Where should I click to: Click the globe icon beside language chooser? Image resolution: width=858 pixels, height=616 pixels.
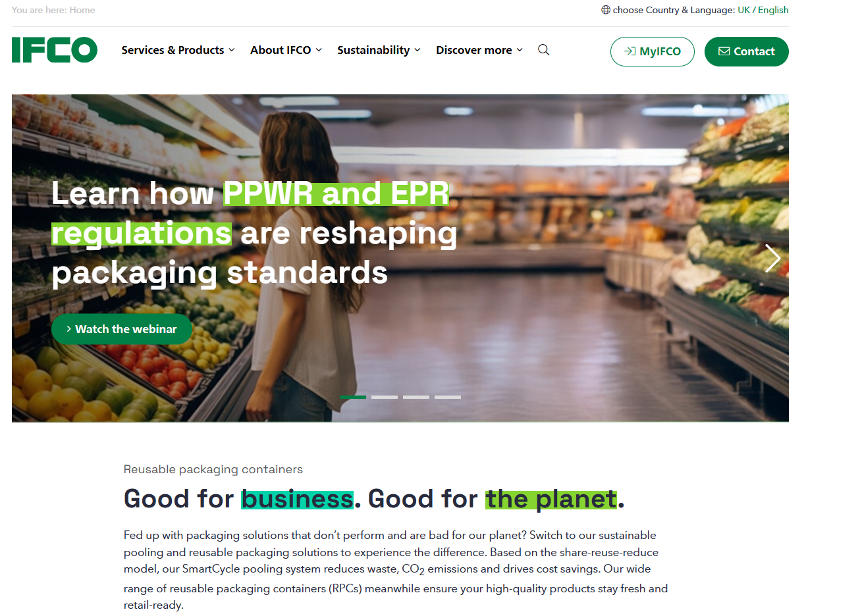[x=606, y=10]
